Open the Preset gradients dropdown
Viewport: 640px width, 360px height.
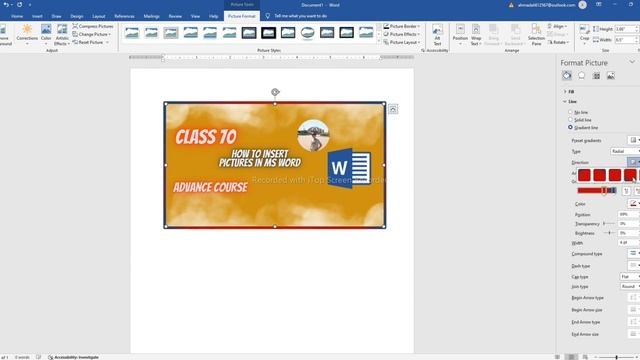tap(633, 140)
